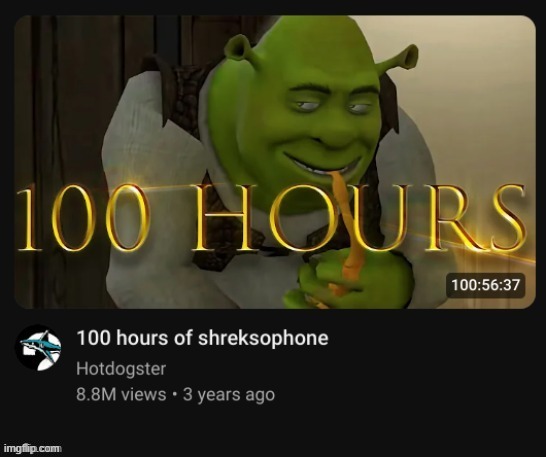The height and width of the screenshot is (457, 546).
Task: Click the 8.8M views text
Action: pyautogui.click(x=121, y=395)
